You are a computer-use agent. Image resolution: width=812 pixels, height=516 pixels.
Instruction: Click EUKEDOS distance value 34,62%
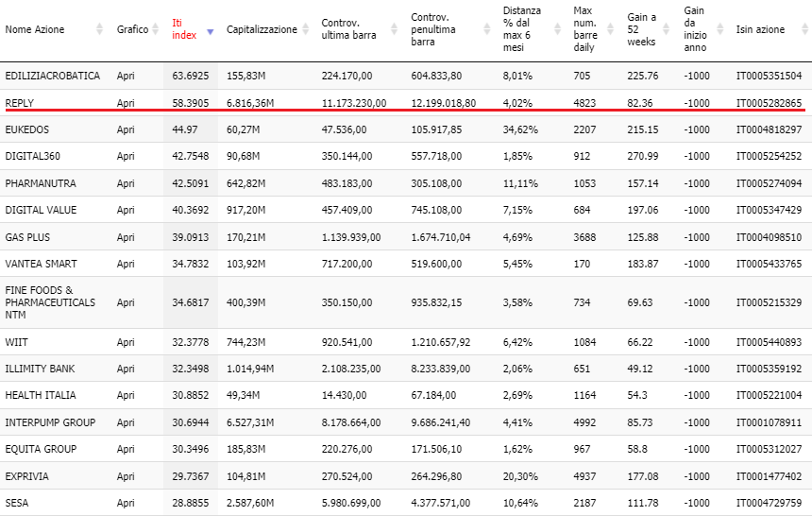pos(520,129)
